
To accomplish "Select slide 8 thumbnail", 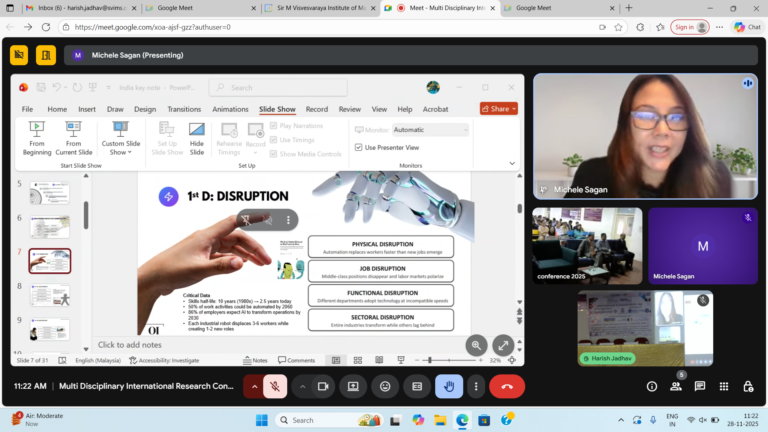I will tap(49, 295).
